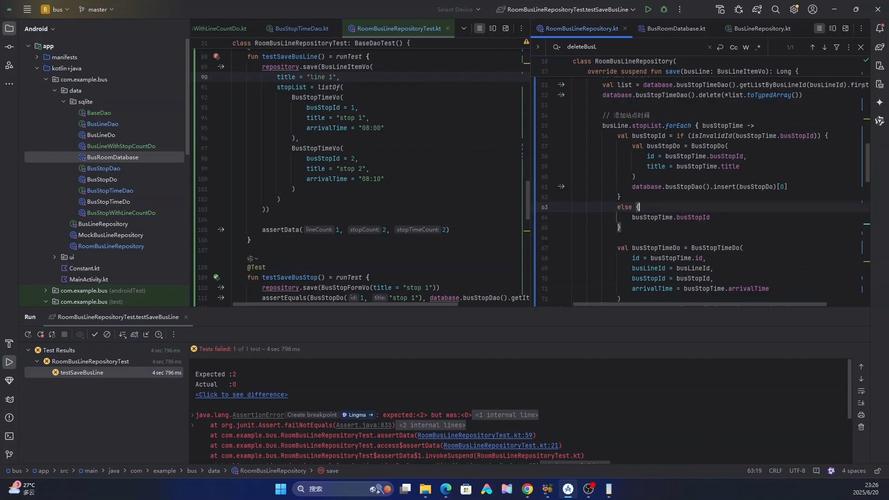The width and height of the screenshot is (889, 500).
Task: Open the RoomBusLineRepositoryTest.kt:59 stack trace link
Action: tap(475, 435)
